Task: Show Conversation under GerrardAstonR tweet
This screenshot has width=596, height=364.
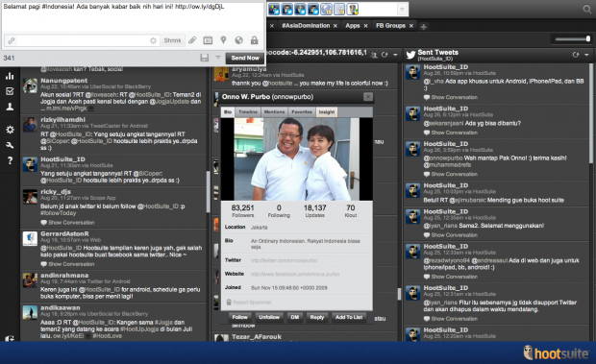Action: 67,264
